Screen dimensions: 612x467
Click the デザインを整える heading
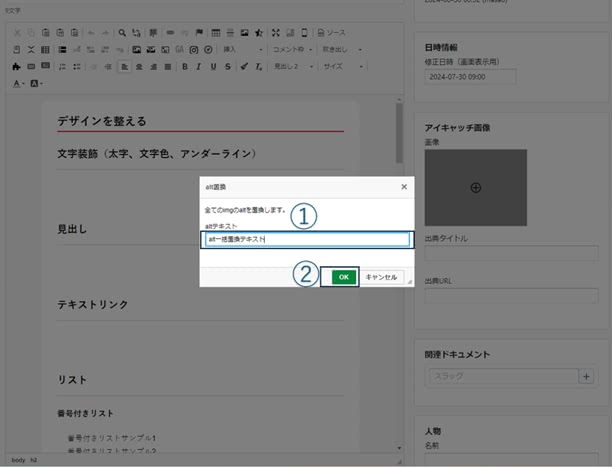(102, 121)
